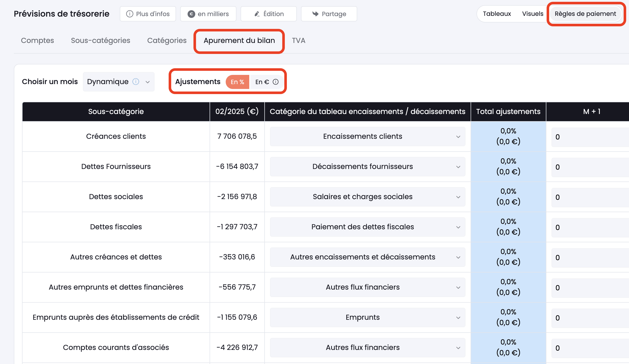Screen dimensions: 629x364
Task: Click M+1 input for Autres créances et dettes
Action: [590, 258]
